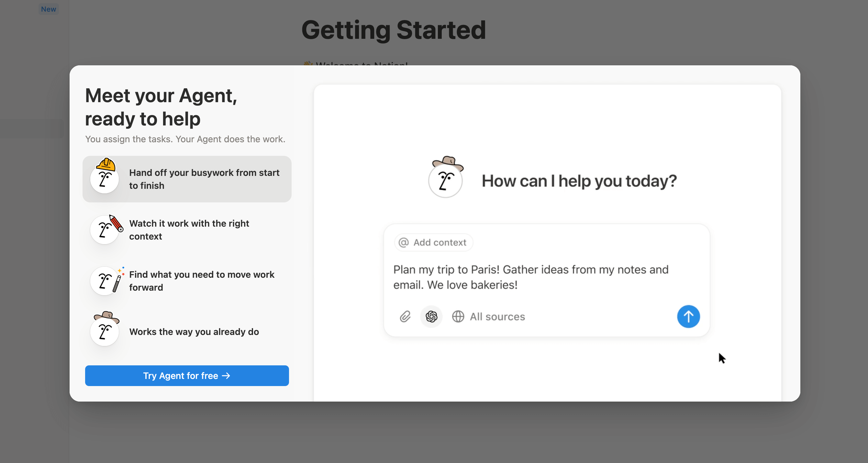Select Hand off your busywork item
Viewport: 868px width, 463px height.
click(204, 179)
